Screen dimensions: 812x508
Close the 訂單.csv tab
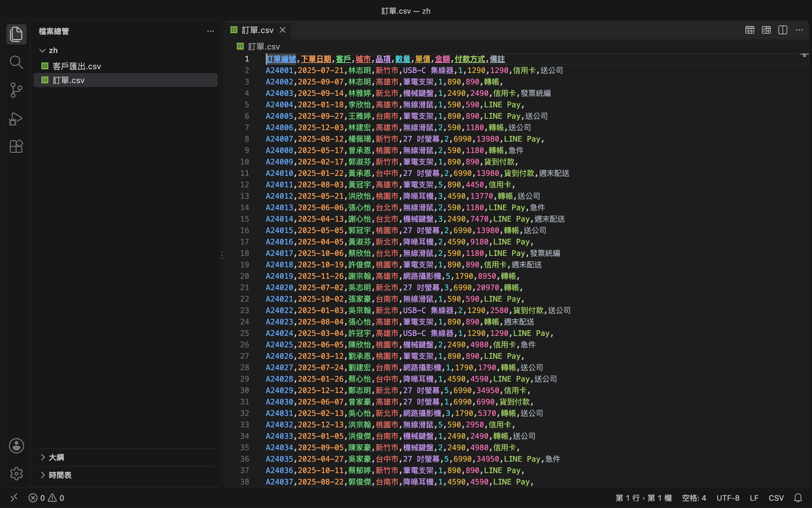tap(283, 30)
